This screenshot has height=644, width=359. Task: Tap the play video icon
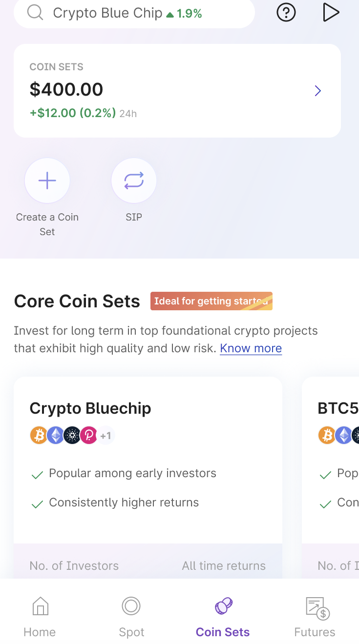(331, 13)
